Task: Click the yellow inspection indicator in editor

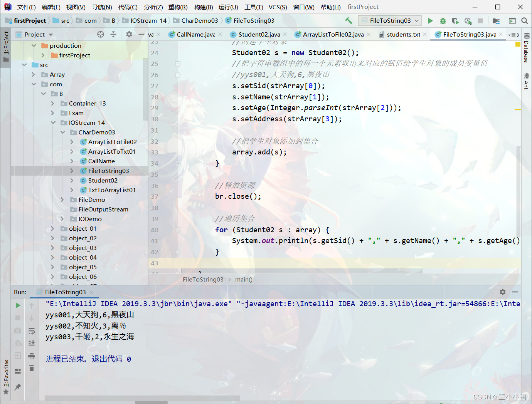Action: (x=518, y=45)
